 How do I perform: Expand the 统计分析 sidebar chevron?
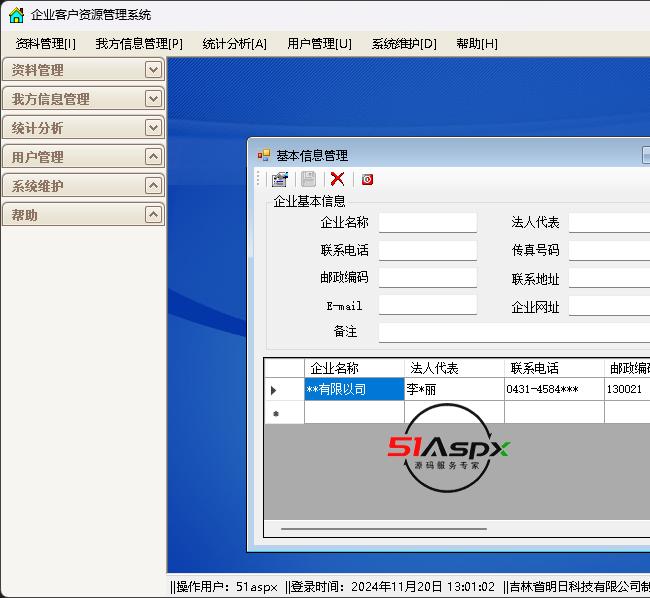153,128
